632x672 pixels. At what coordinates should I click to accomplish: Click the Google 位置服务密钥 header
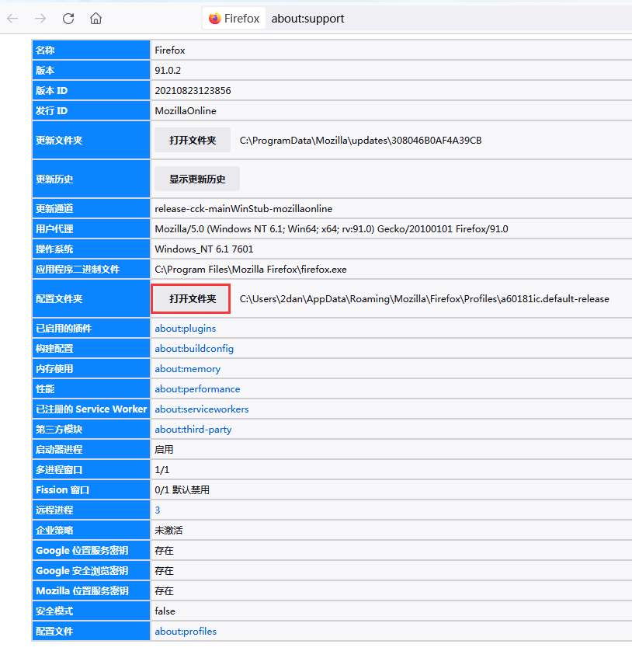(91, 550)
